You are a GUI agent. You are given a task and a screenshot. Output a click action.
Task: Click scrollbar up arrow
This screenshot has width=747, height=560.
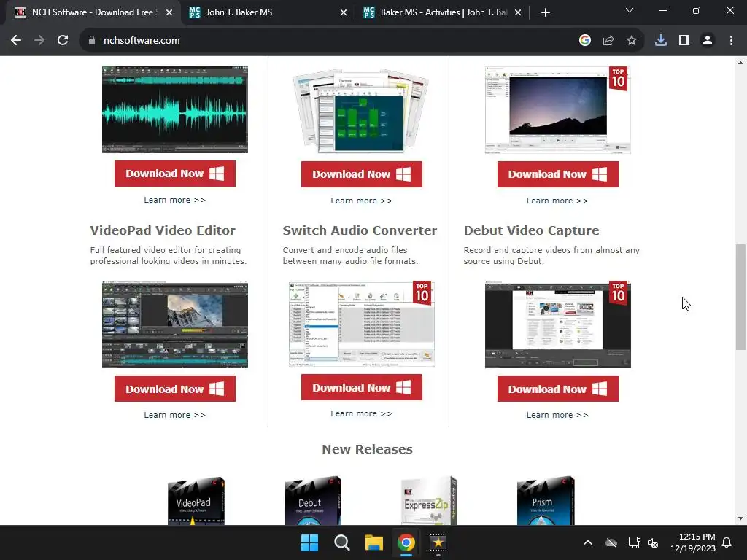click(x=740, y=63)
